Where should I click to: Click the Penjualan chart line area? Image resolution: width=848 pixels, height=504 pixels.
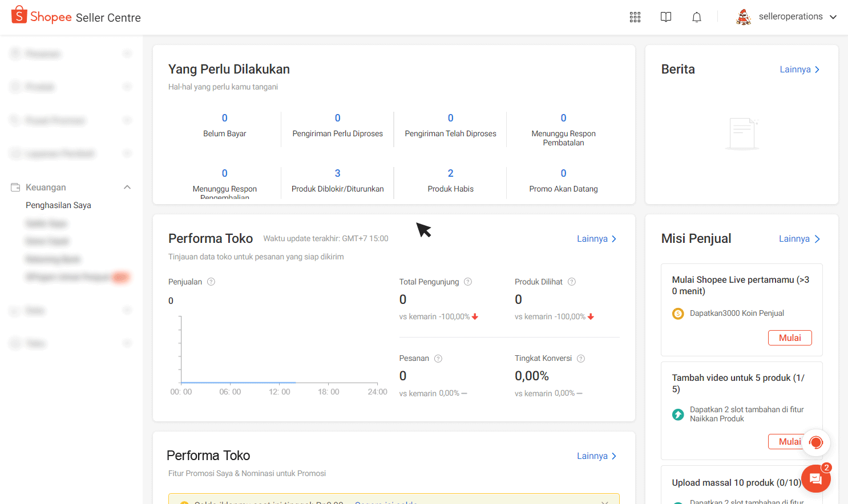pyautogui.click(x=238, y=381)
